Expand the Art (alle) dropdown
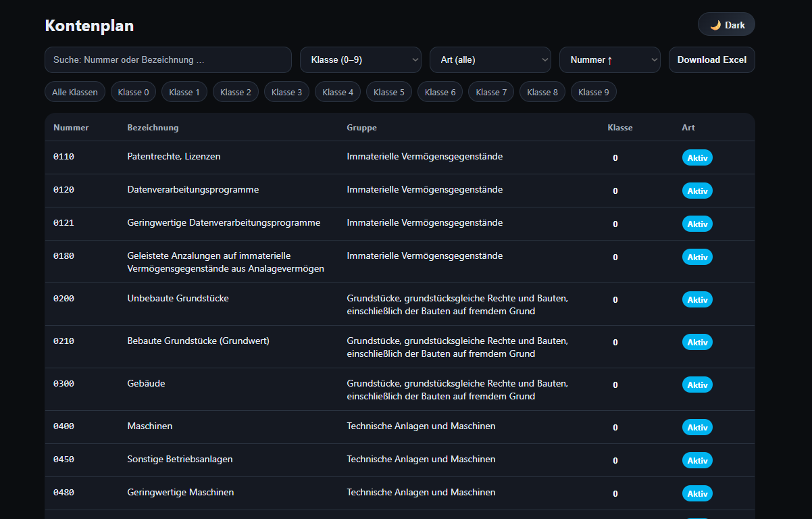Image resolution: width=812 pixels, height=519 pixels. (x=490, y=59)
